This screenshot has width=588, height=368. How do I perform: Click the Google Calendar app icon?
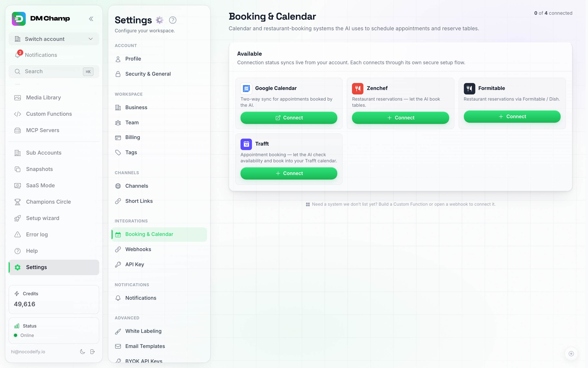pyautogui.click(x=246, y=88)
